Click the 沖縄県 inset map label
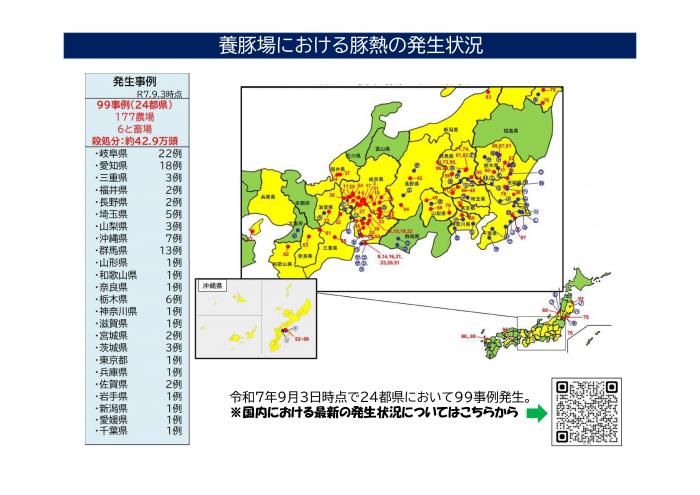The height and width of the screenshot is (495, 700). (x=214, y=287)
